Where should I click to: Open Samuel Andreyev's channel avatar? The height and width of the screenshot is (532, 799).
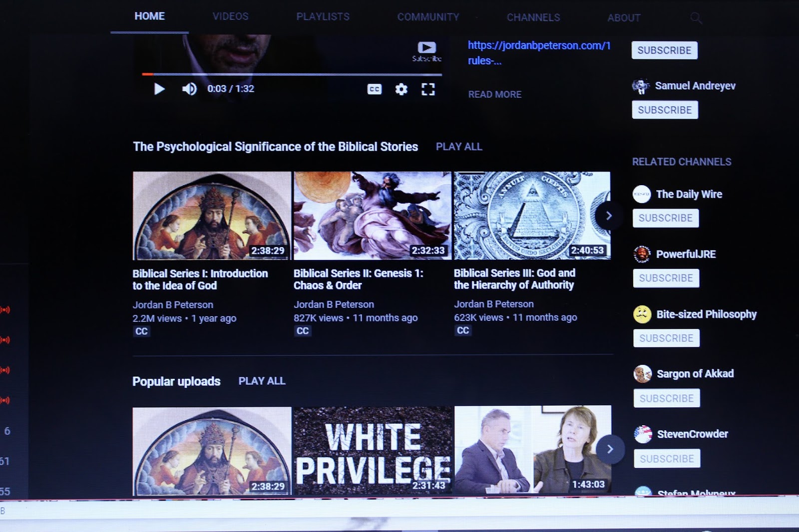tap(641, 86)
